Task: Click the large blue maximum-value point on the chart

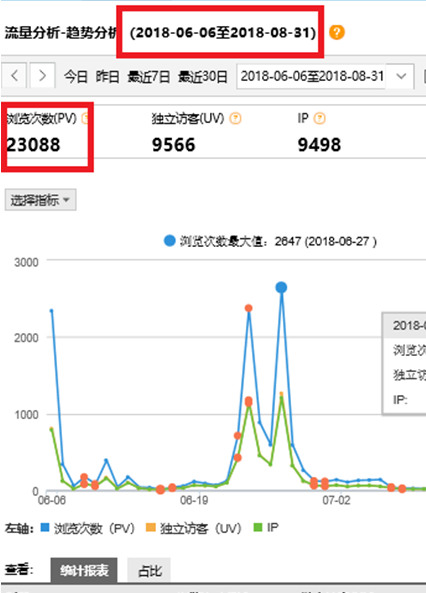Action: 281,287
